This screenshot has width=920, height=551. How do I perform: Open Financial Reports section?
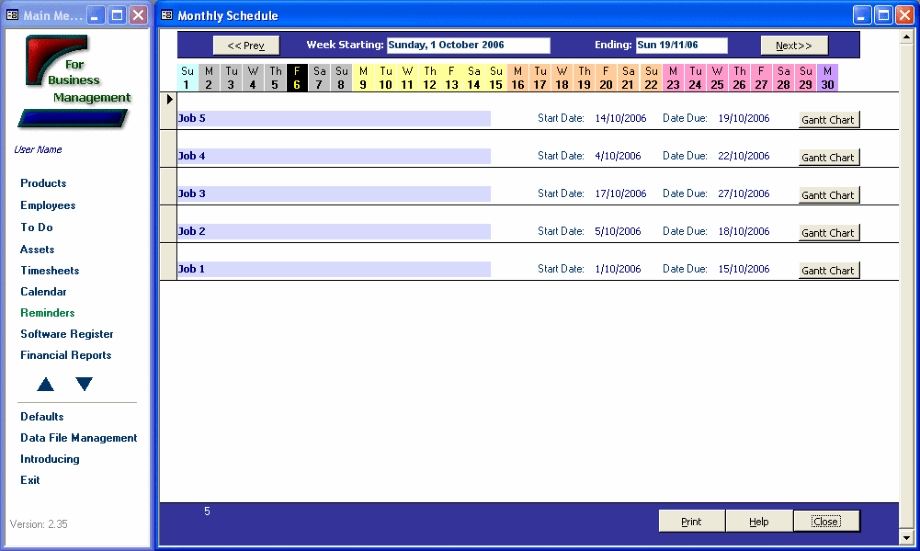click(x=66, y=355)
